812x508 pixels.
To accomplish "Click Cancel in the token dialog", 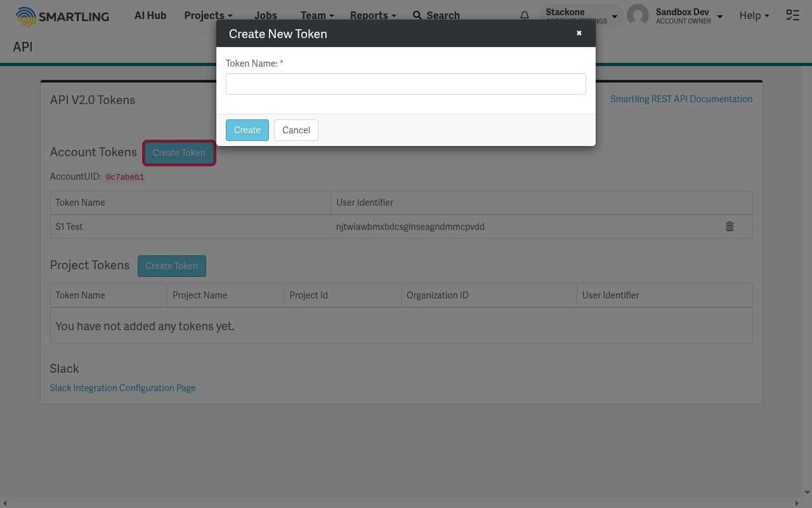I will (x=296, y=130).
